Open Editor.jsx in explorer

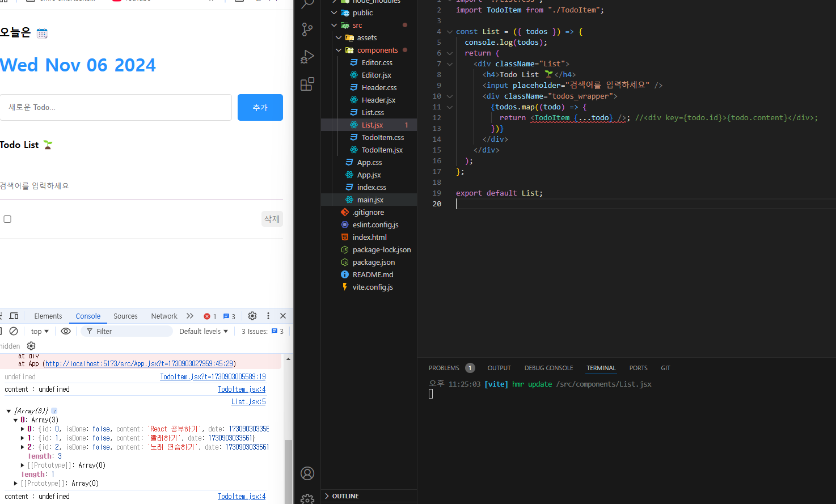pos(376,75)
